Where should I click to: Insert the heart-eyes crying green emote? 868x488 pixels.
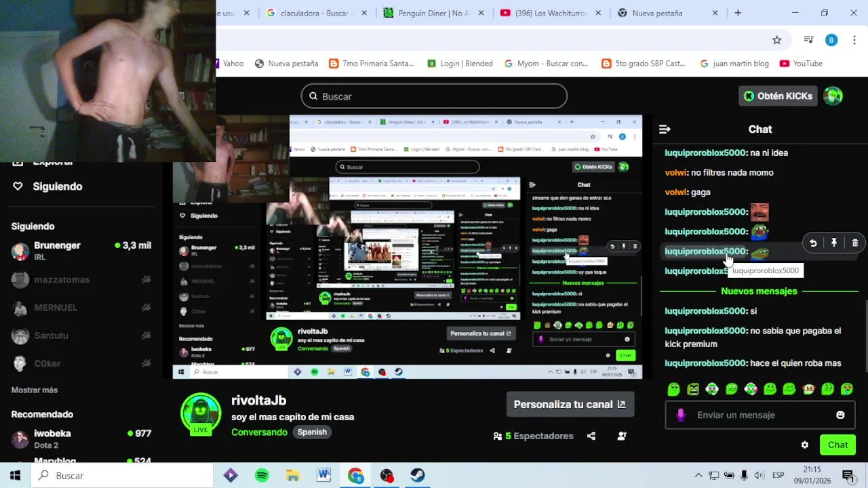[x=847, y=389]
